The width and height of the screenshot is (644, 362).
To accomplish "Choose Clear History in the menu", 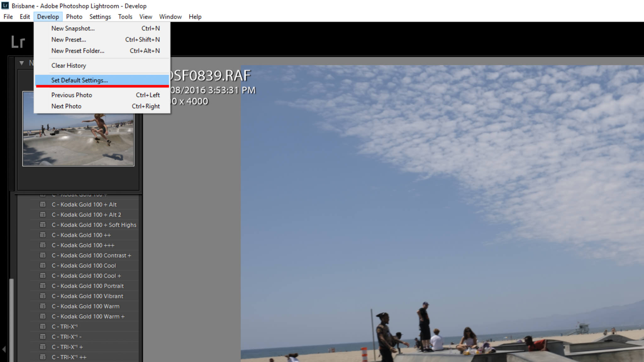I will (69, 65).
